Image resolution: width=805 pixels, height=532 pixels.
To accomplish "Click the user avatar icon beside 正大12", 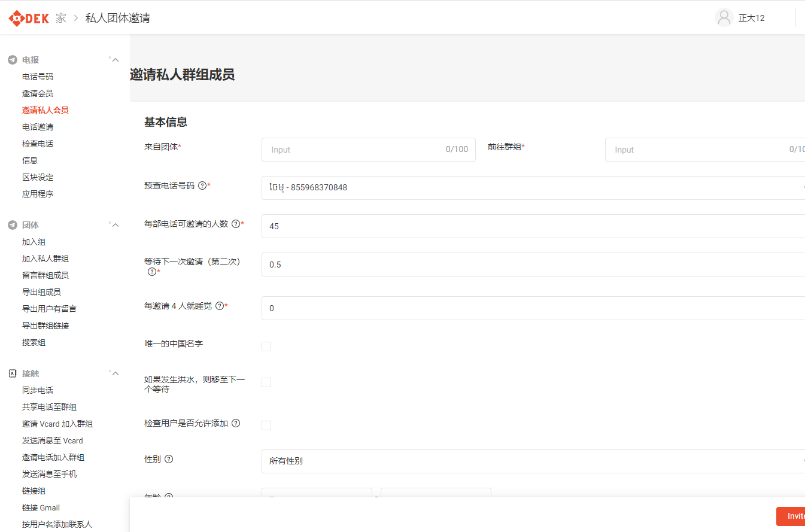I will (724, 17).
